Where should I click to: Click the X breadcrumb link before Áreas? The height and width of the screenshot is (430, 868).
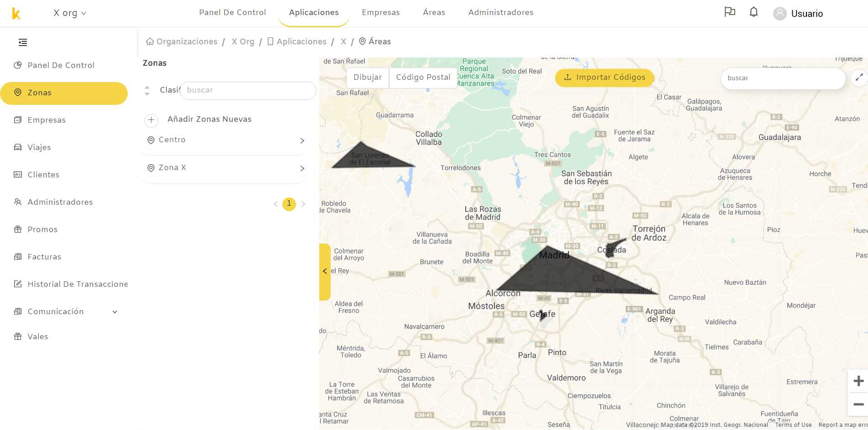click(343, 41)
